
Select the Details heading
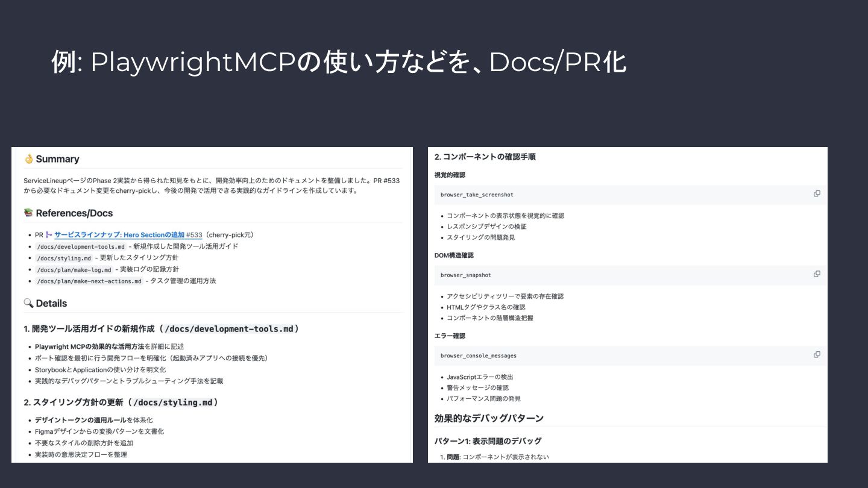point(51,303)
